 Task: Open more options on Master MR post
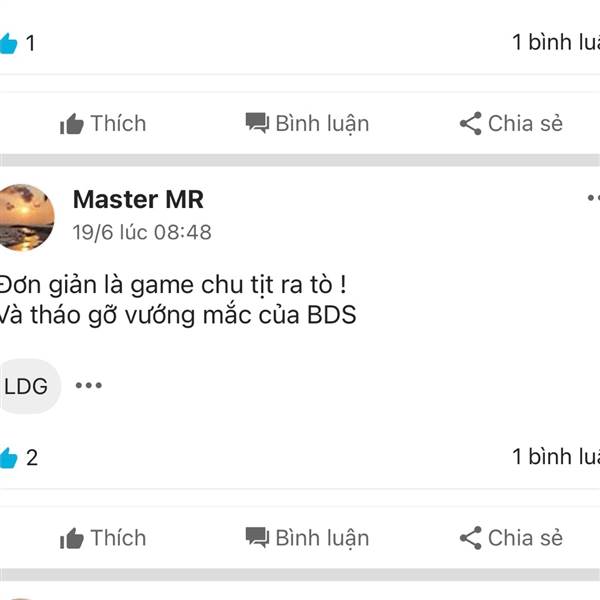click(x=593, y=198)
